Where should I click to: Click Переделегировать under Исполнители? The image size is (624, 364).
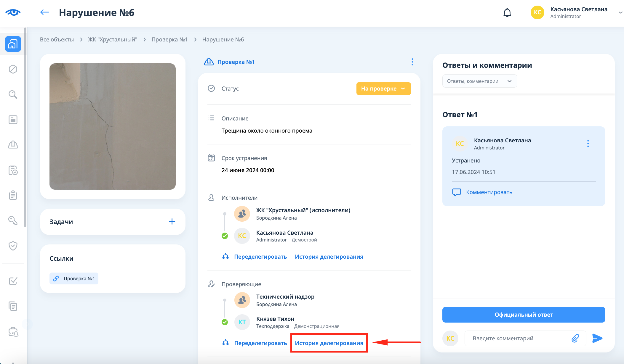pos(260,257)
